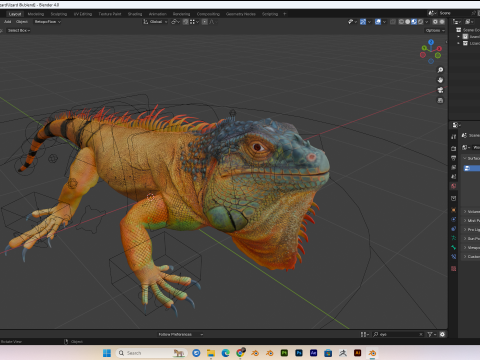Open the Armature data green figure tab
The height and width of the screenshot is (360, 480).
tap(454, 238)
